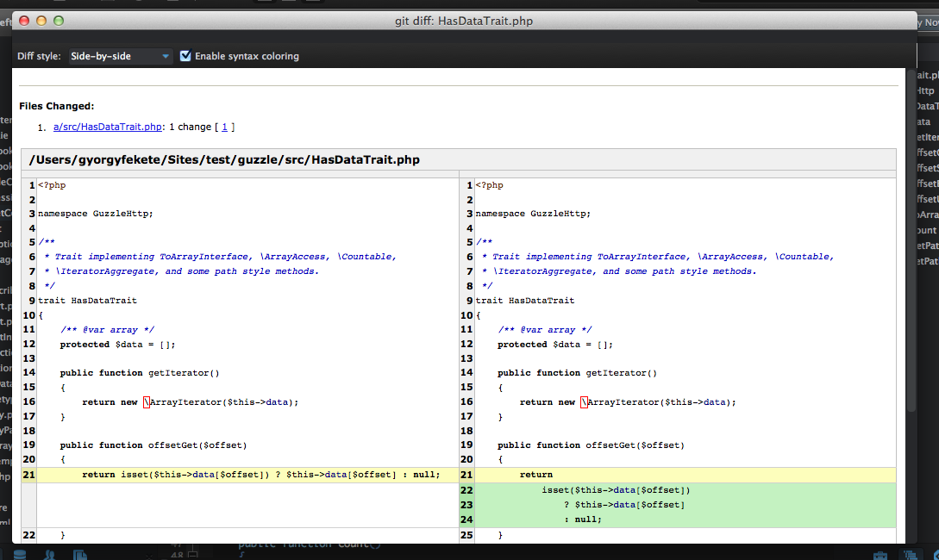939x560 pixels.
Task: Click the user icon in bottom bar
Action: (x=50, y=554)
